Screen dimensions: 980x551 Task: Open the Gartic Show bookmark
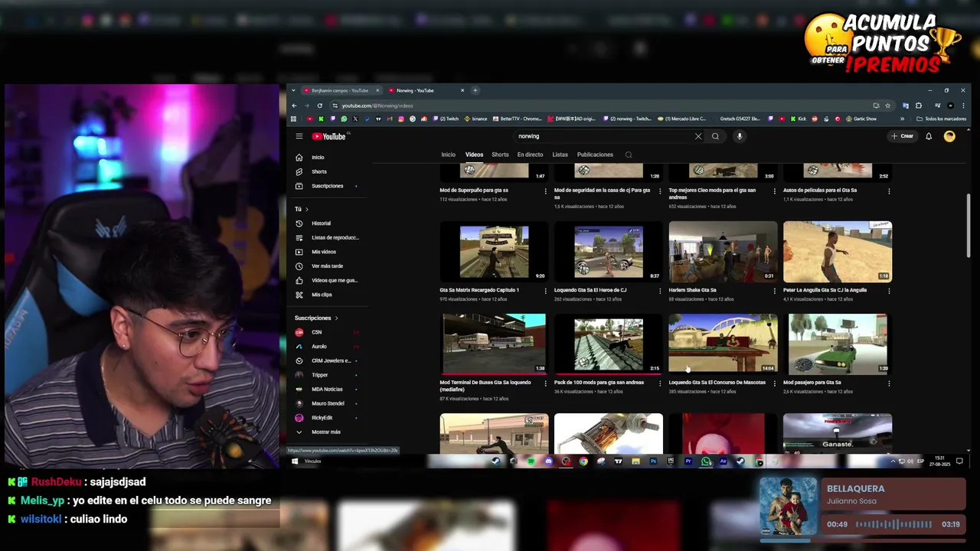861,119
